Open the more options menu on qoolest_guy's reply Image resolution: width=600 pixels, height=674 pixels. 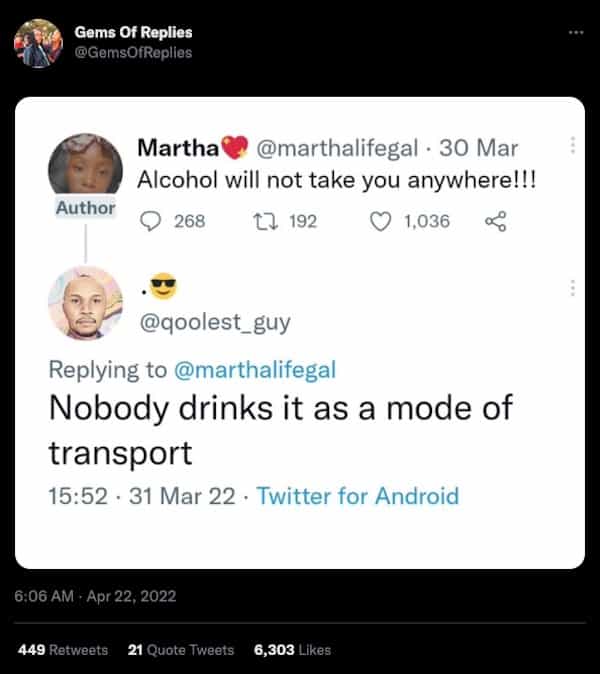coord(572,288)
